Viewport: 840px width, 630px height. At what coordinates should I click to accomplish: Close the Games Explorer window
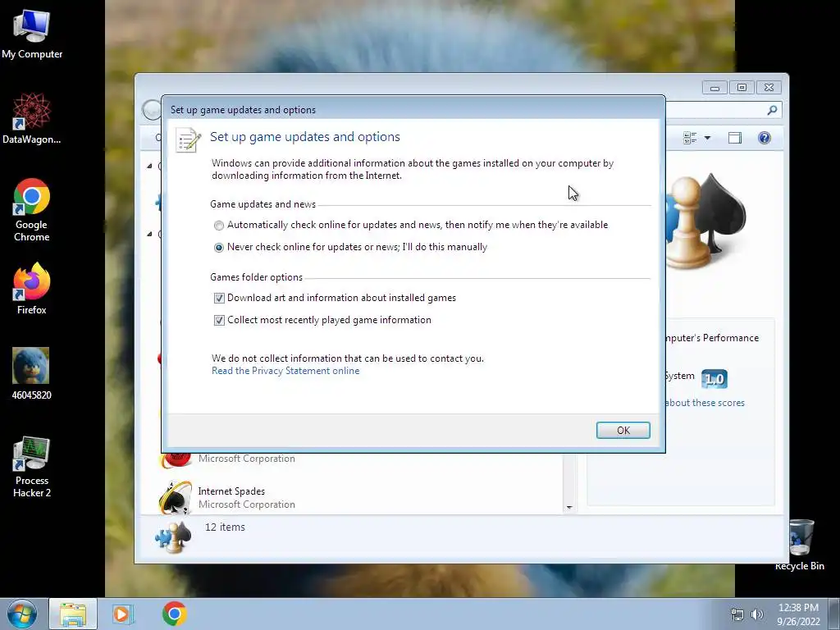[769, 87]
